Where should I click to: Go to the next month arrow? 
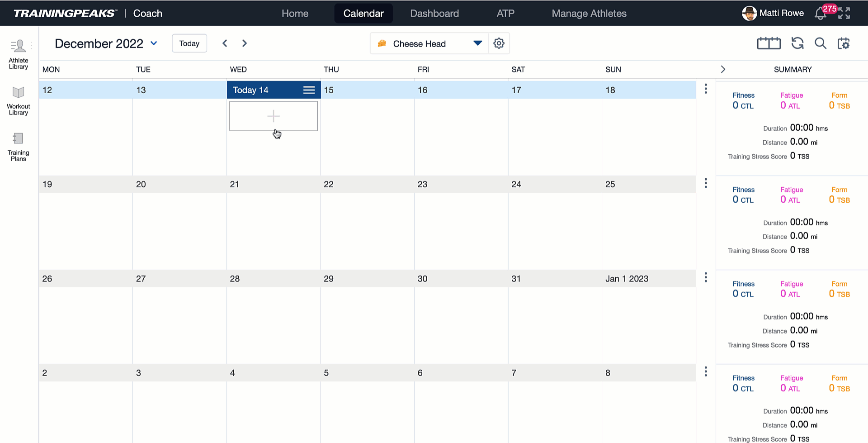click(x=245, y=43)
